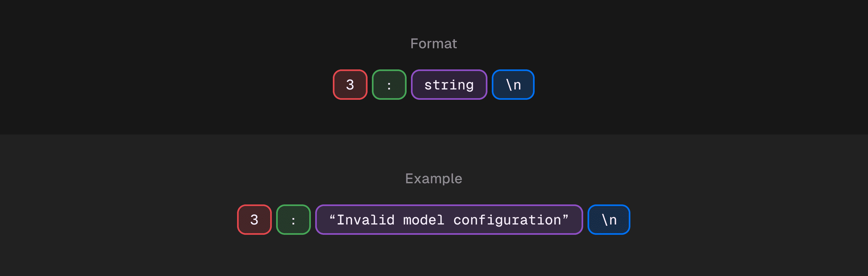Click the Example heading text

[x=433, y=178]
